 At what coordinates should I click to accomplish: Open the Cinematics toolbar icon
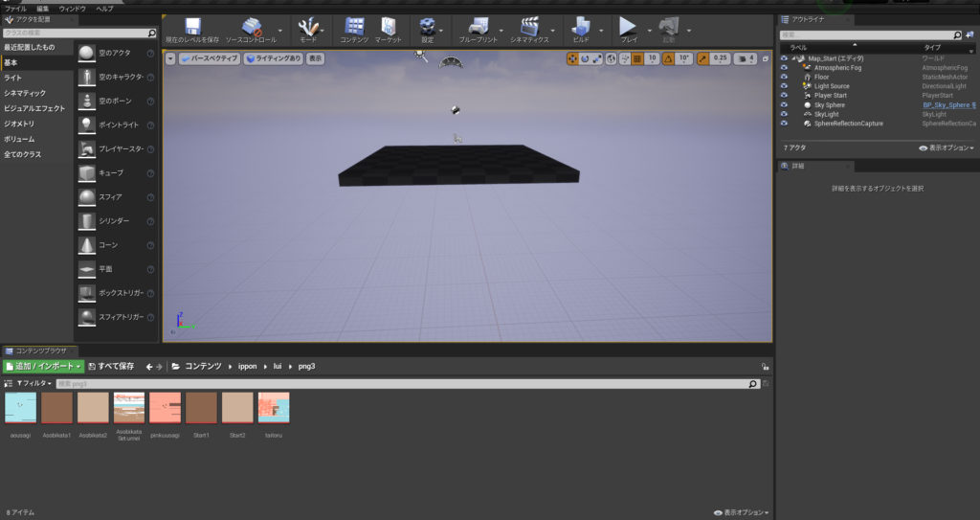coord(529,26)
